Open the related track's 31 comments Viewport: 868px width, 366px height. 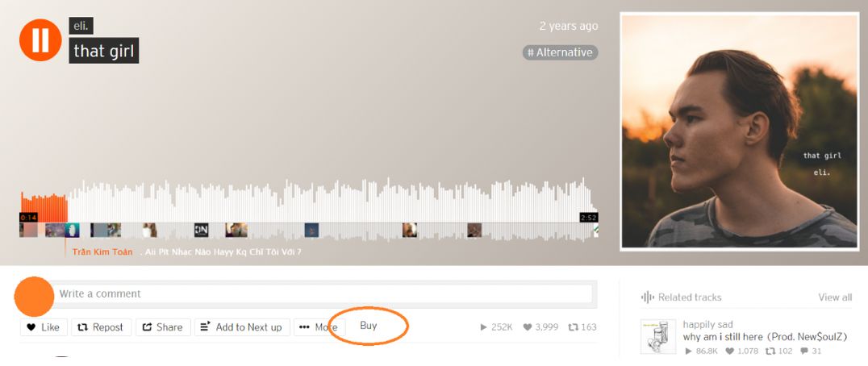(x=811, y=351)
